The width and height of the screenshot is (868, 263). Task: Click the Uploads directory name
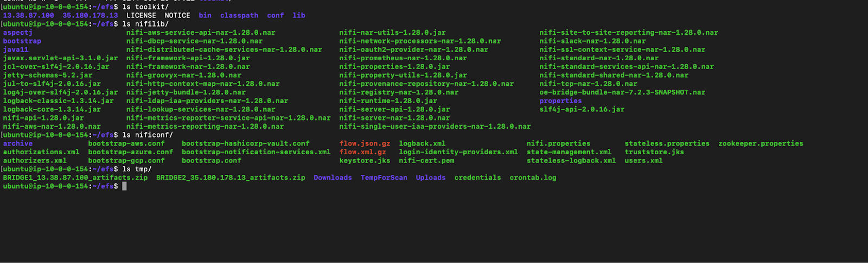(x=431, y=178)
